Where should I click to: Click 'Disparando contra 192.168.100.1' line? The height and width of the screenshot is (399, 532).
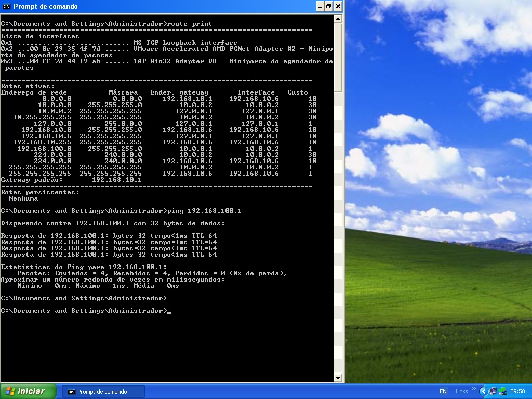[x=113, y=223]
